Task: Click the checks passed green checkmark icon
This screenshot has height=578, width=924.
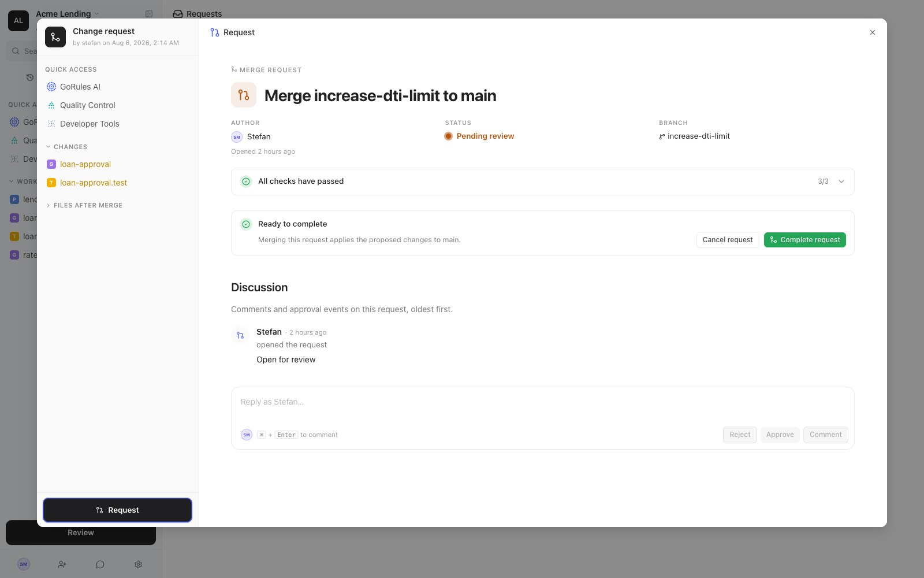Action: [x=246, y=181]
